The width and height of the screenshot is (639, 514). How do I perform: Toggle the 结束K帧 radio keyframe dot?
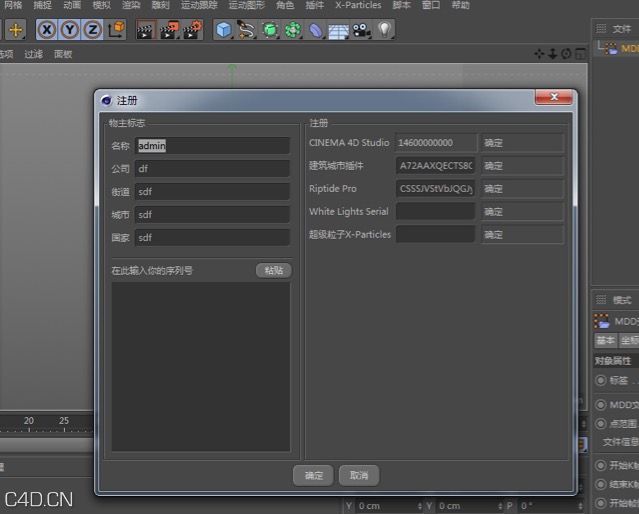pyautogui.click(x=600, y=484)
